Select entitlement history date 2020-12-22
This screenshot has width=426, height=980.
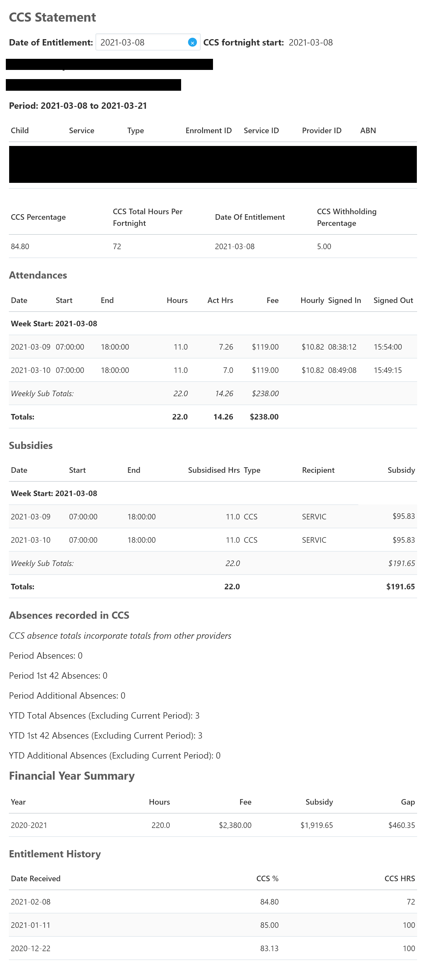31,948
